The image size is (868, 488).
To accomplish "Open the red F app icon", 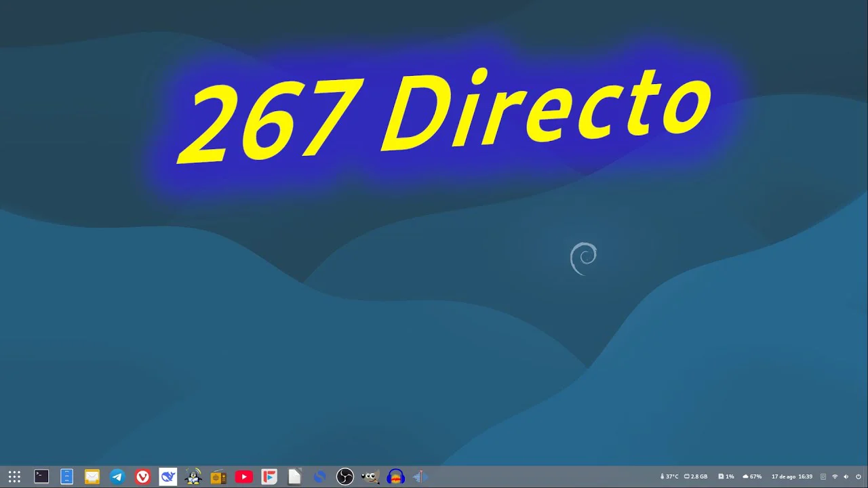I will 269,477.
